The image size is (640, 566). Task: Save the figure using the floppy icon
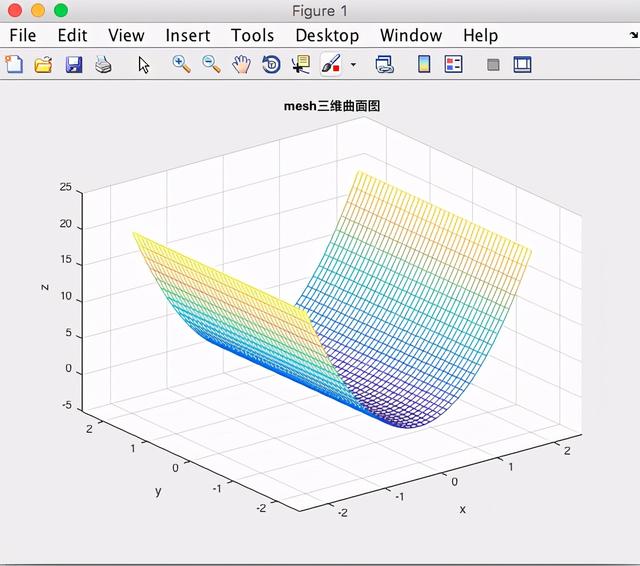tap(73, 64)
